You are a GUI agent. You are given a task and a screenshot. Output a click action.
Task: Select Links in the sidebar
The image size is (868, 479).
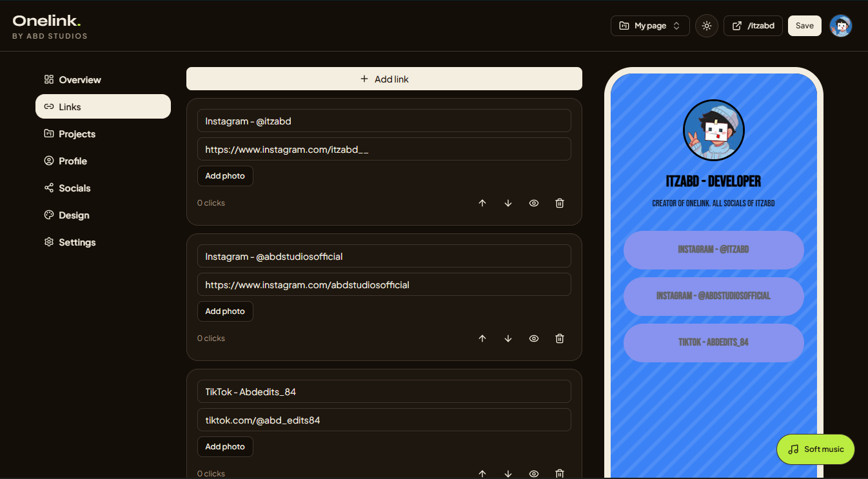click(x=103, y=107)
